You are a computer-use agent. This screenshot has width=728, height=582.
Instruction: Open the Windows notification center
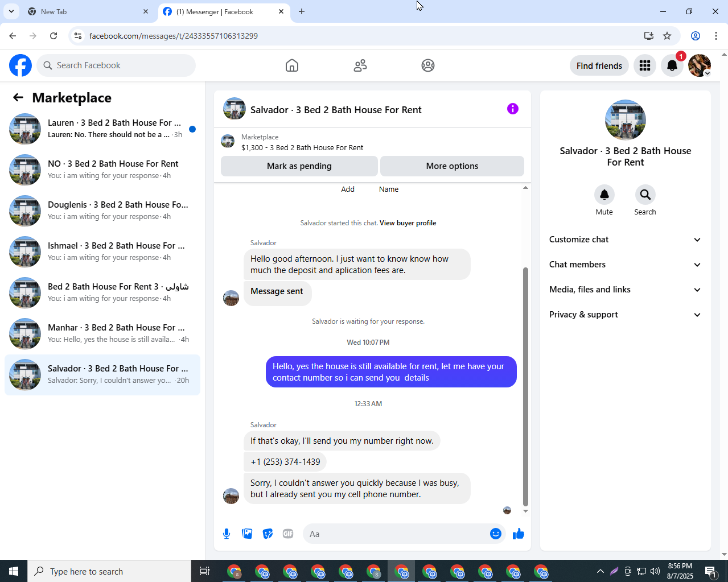(x=710, y=571)
